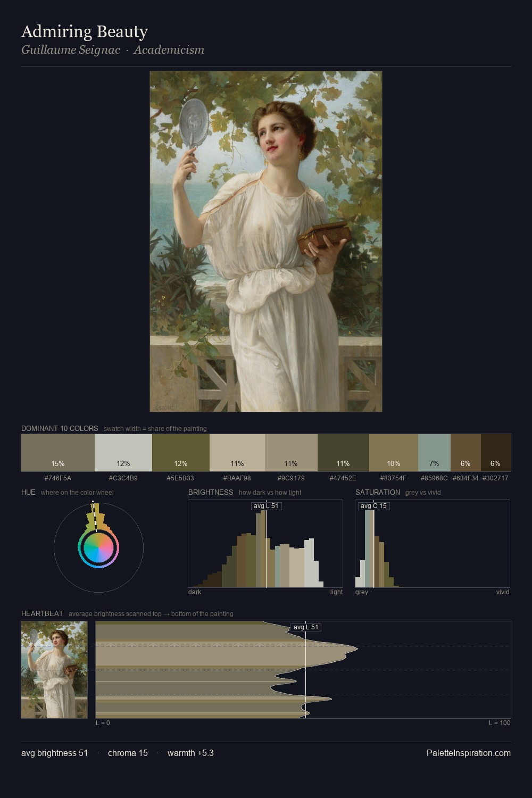Pick the #BAAF98 beige swatch
Screen dimensions: 532x798
[x=237, y=453]
